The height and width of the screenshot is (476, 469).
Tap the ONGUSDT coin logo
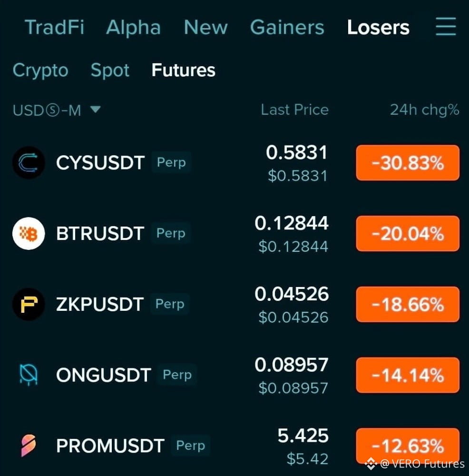click(29, 375)
